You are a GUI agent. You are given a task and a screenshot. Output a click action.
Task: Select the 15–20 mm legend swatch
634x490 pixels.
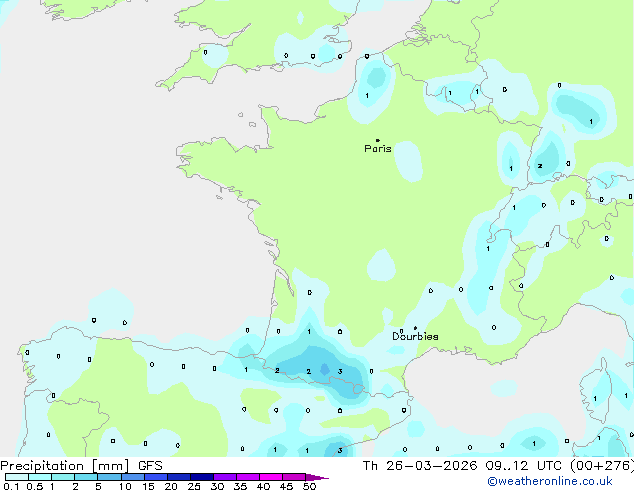(156, 477)
